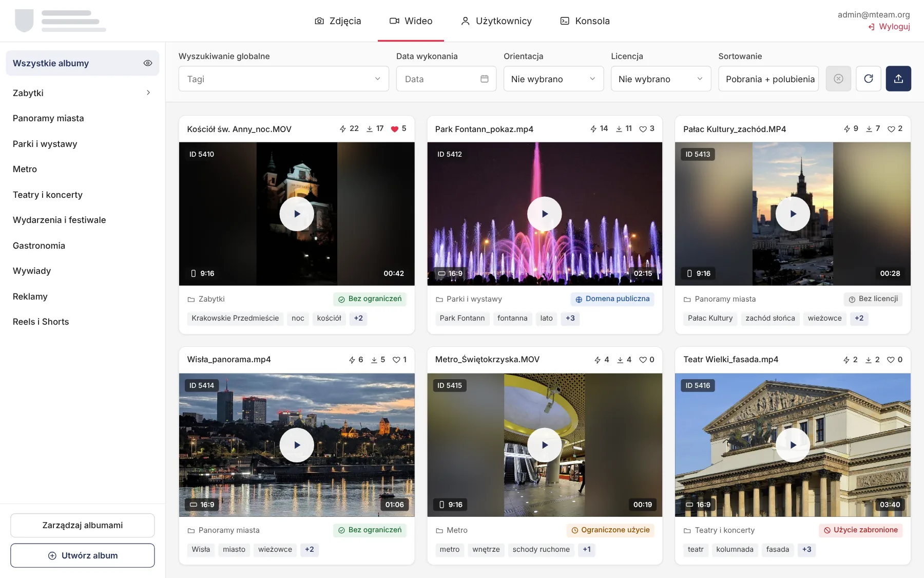This screenshot has height=578, width=924.
Task: Select the Reels i Shorts album
Action: (83, 322)
